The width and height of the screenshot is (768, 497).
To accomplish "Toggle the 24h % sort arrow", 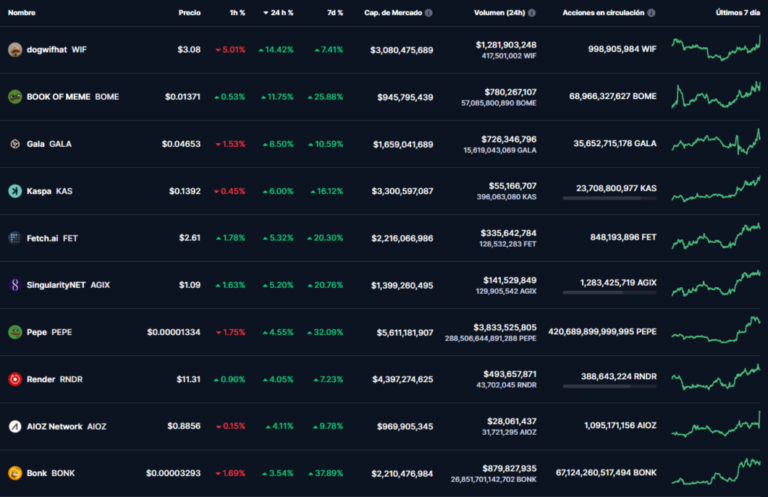I will [x=266, y=13].
